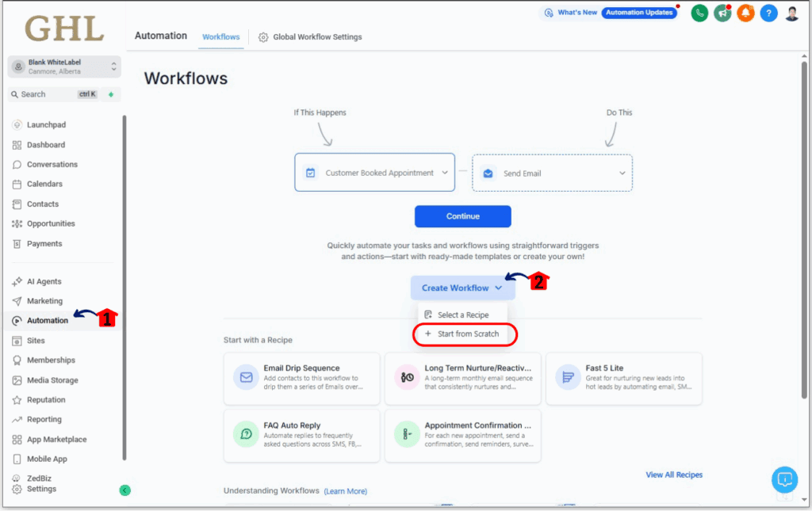Click the Automation Updates pill button
The image size is (812, 511).
tap(639, 13)
